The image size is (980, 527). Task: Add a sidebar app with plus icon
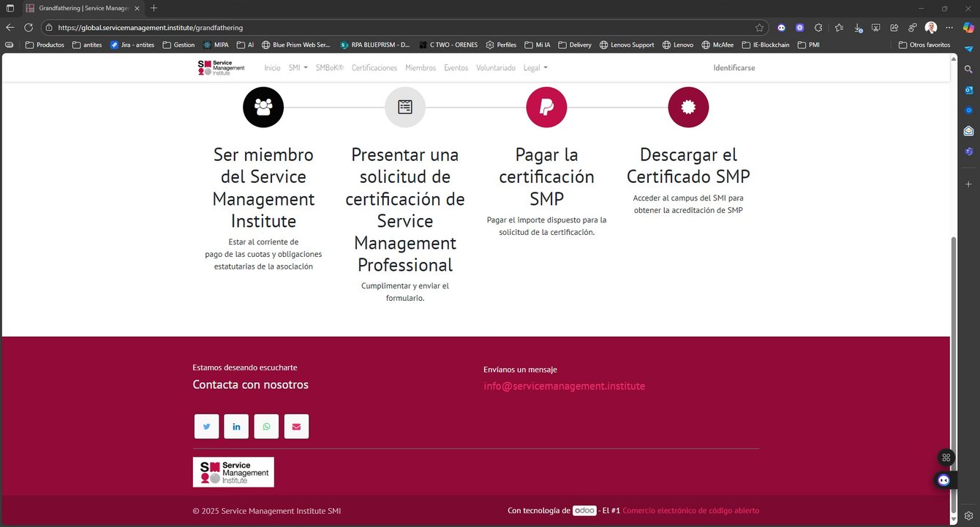pos(968,184)
